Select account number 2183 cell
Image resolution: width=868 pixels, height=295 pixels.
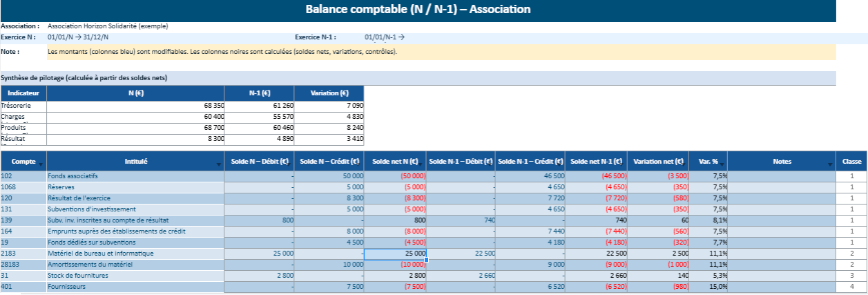23,254
